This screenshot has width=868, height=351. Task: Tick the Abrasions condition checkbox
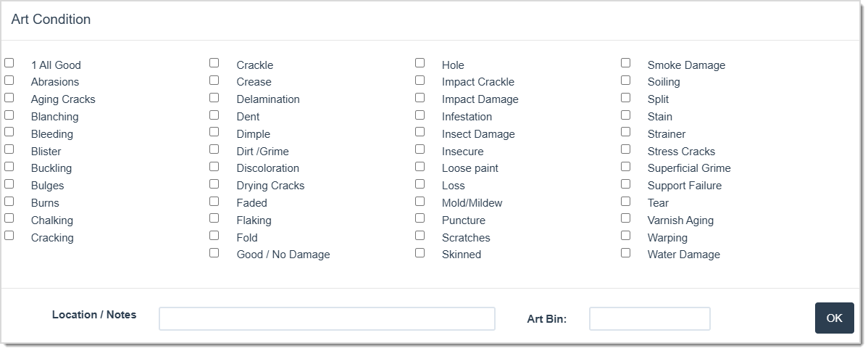9,80
